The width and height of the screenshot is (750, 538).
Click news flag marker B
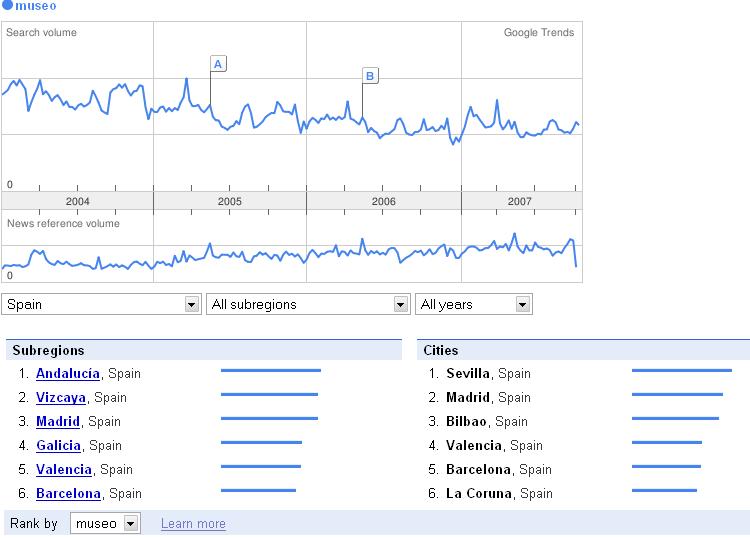pos(370,75)
